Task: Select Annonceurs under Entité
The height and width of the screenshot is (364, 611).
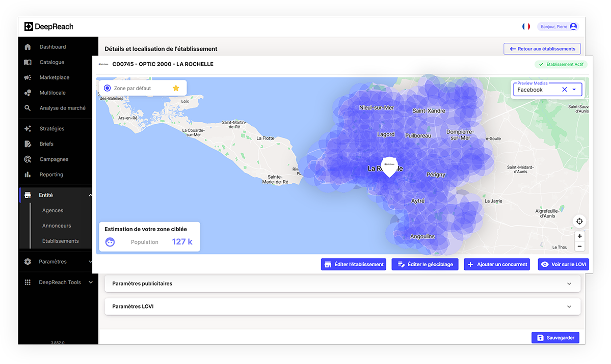Action: (x=57, y=226)
